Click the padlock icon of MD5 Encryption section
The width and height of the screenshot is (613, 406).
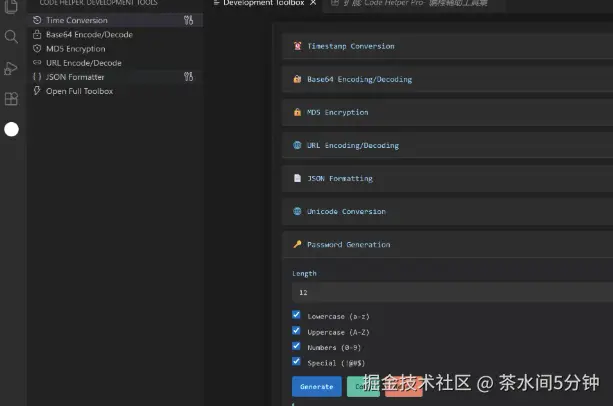point(298,112)
